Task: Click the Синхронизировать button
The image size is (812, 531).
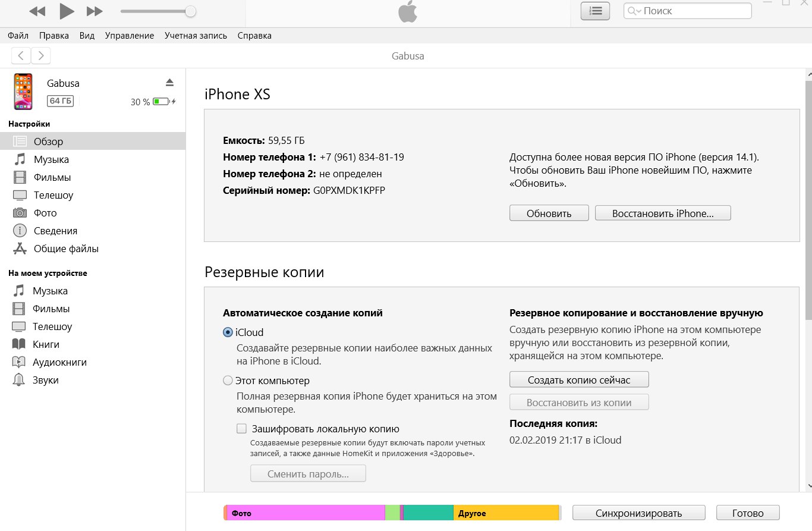Action: [639, 513]
